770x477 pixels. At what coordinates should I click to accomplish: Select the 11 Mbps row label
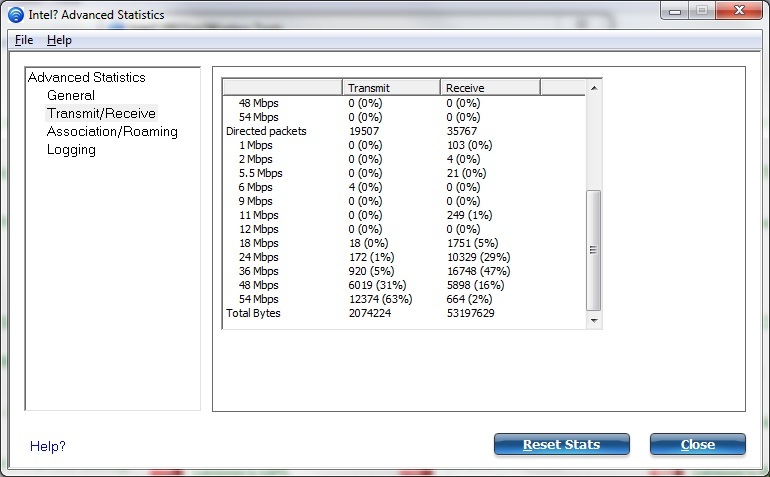[x=258, y=215]
